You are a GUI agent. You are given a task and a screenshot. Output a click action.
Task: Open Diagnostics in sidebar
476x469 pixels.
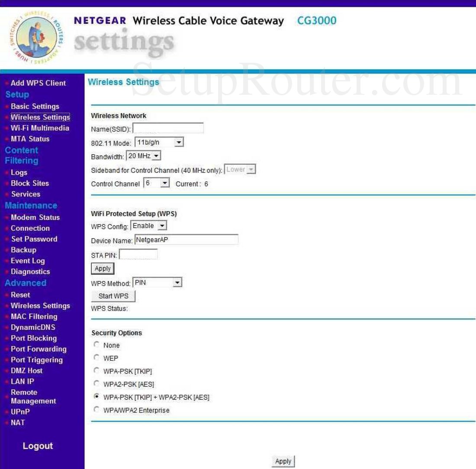click(x=30, y=271)
